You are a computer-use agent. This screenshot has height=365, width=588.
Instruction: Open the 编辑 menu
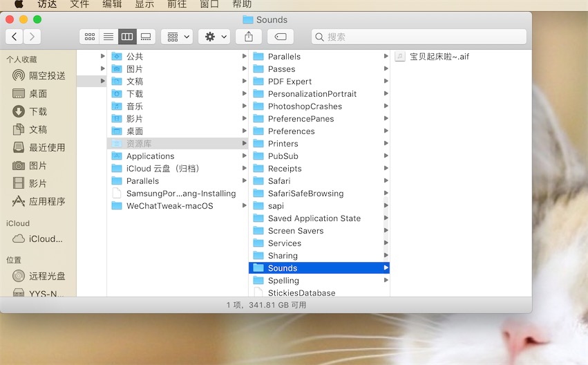pyautogui.click(x=112, y=4)
